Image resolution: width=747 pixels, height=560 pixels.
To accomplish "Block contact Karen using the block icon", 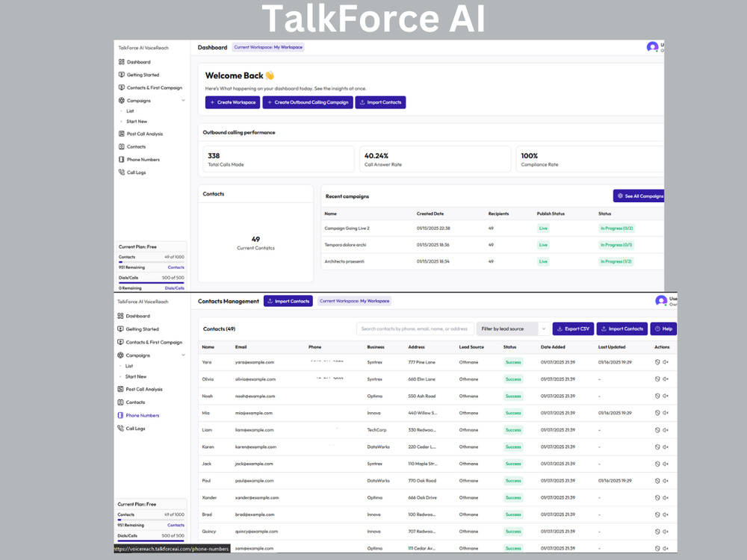I will pos(657,447).
